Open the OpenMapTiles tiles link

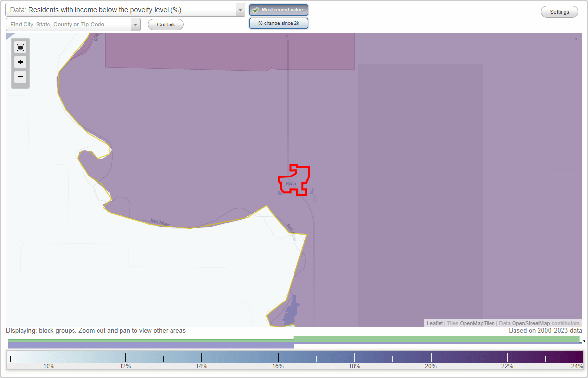[476, 323]
